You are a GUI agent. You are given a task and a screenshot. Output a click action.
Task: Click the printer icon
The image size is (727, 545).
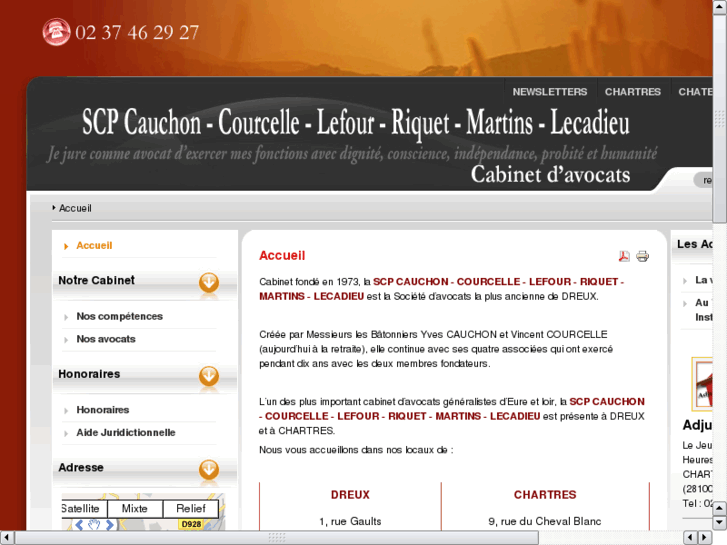point(643,256)
